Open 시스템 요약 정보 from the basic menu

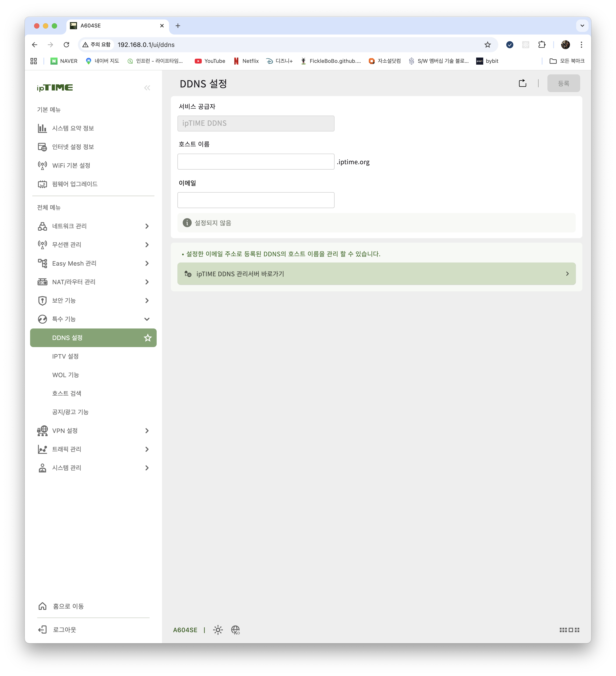[73, 128]
